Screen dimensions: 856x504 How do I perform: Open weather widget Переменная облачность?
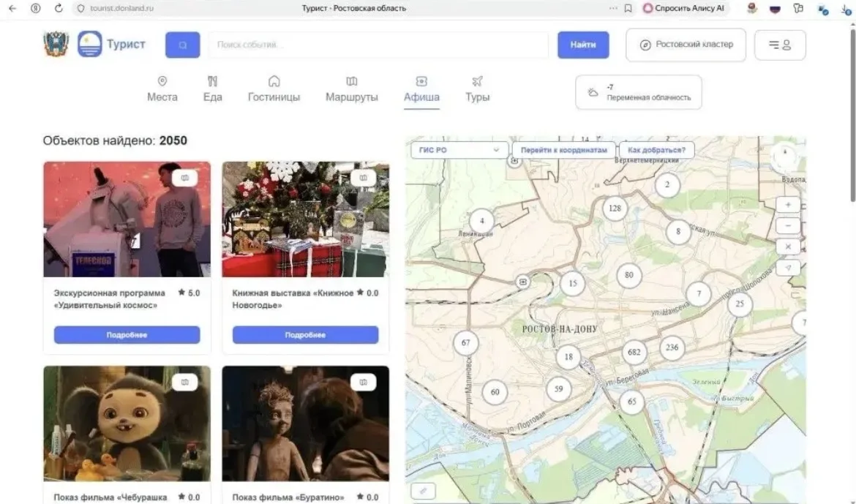point(638,92)
